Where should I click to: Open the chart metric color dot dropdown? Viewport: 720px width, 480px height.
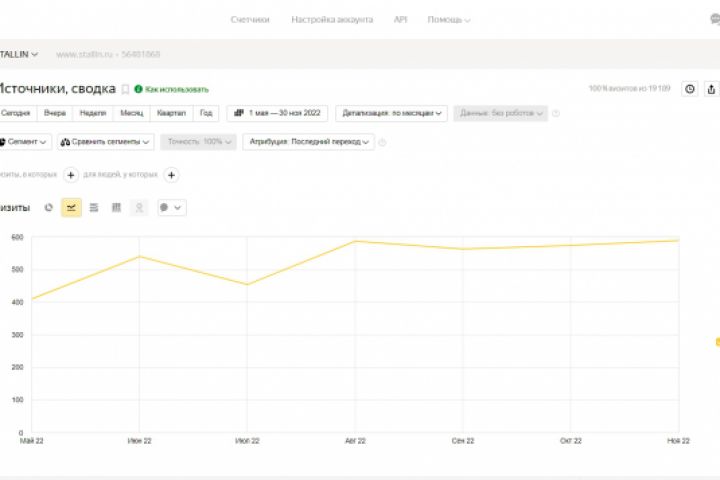(x=172, y=208)
